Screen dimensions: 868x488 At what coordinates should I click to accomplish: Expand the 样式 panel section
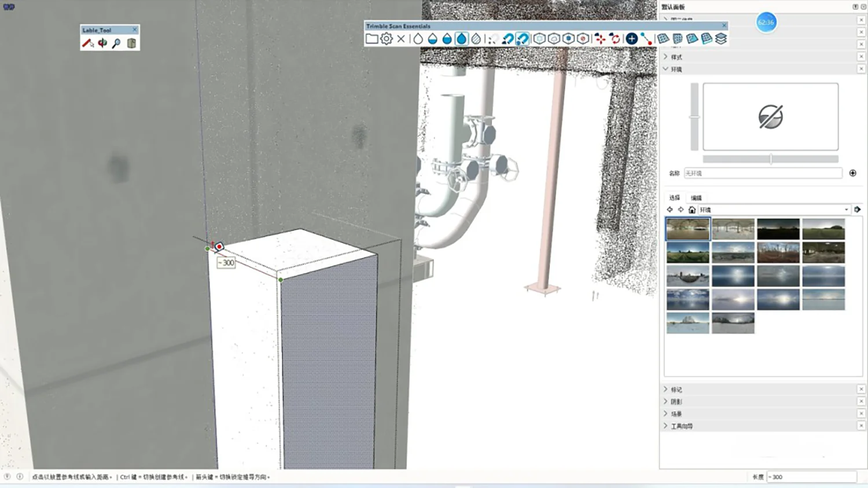[676, 57]
